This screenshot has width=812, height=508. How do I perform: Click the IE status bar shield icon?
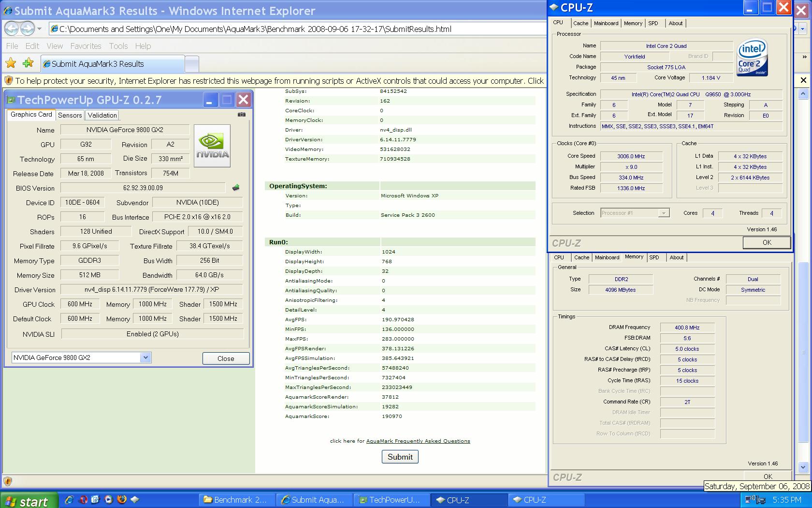7,481
